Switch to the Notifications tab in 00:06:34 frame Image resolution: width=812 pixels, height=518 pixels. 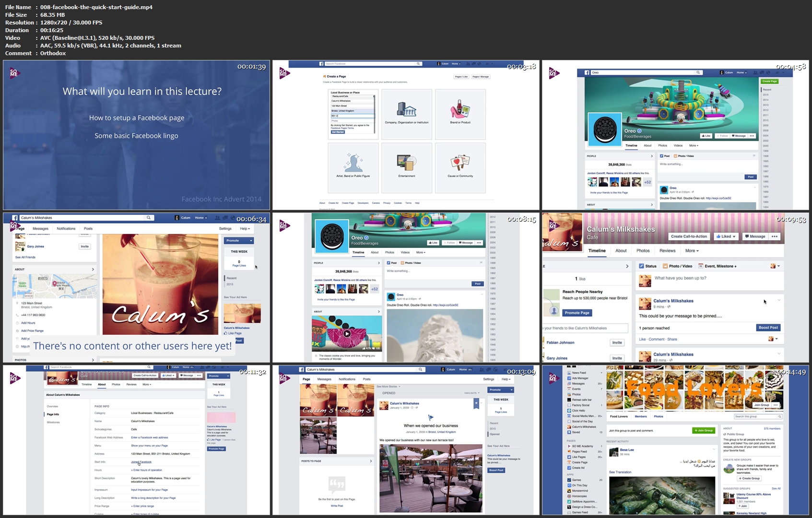coord(66,229)
